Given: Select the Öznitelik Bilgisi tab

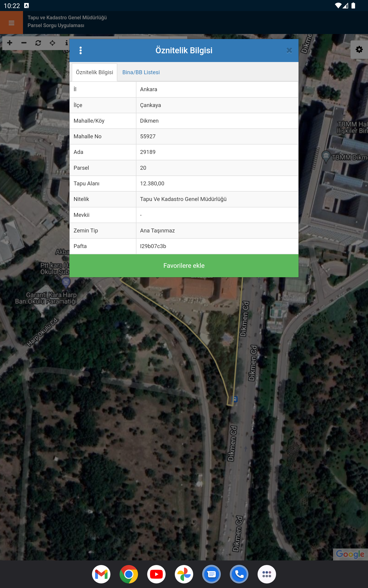Looking at the screenshot, I should click(95, 72).
